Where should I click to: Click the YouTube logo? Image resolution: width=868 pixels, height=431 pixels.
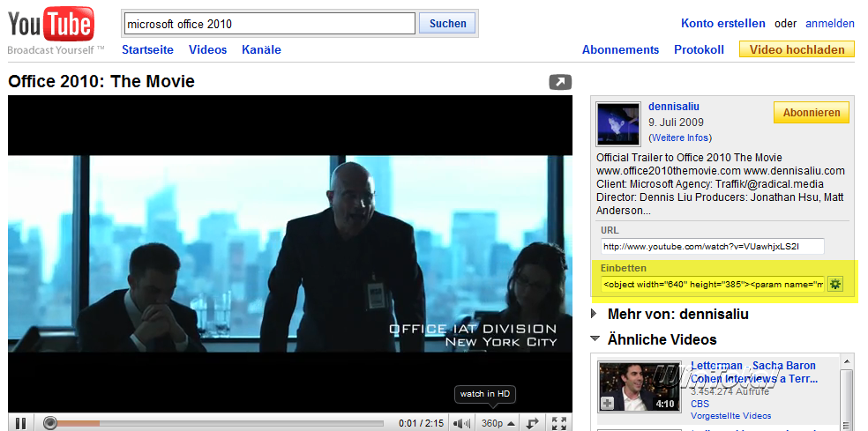pyautogui.click(x=51, y=25)
